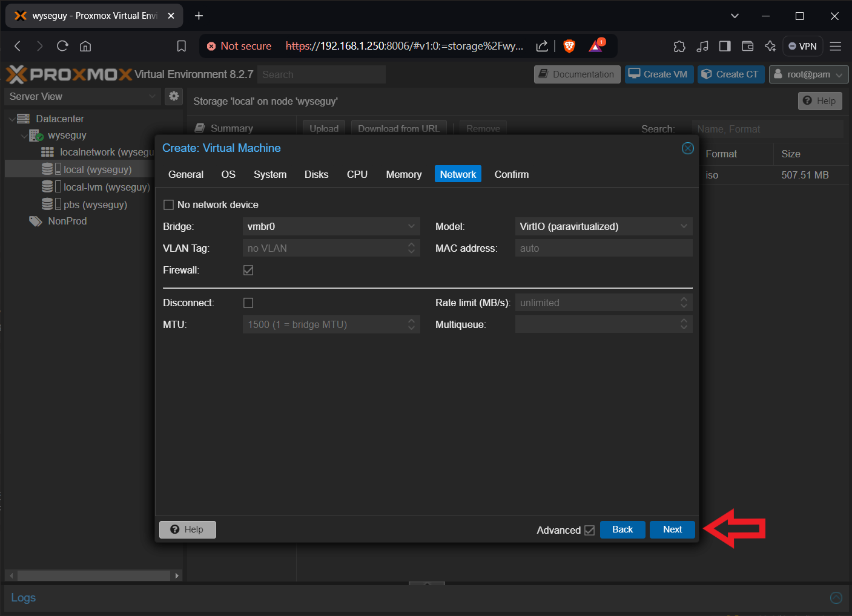The width and height of the screenshot is (852, 616).
Task: Open the Server View gear settings
Action: [174, 96]
